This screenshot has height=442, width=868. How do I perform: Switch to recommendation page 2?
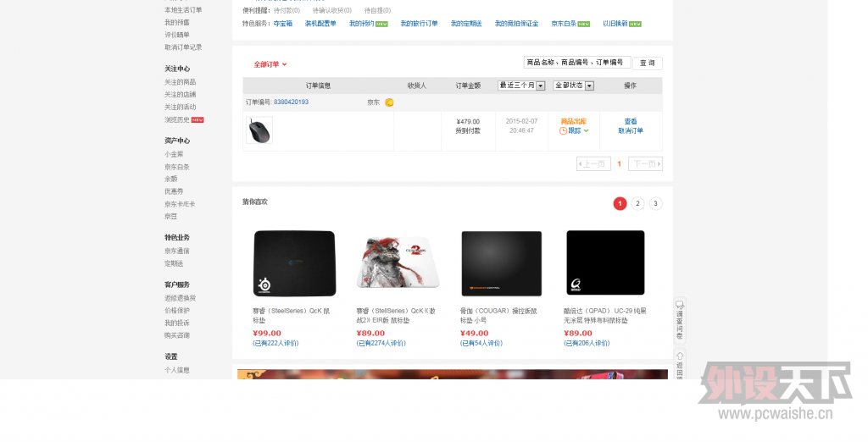pyautogui.click(x=637, y=203)
